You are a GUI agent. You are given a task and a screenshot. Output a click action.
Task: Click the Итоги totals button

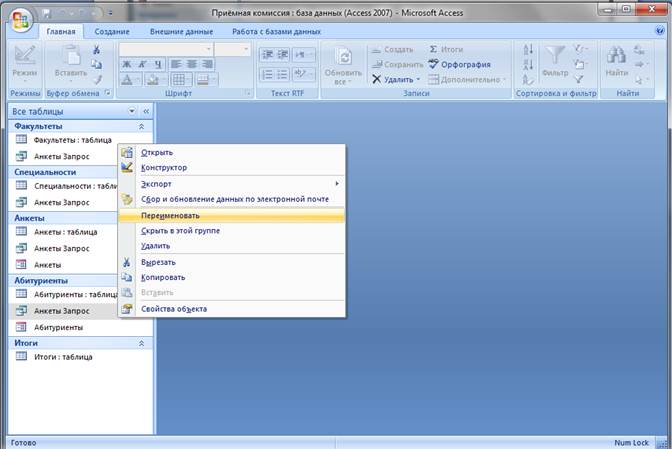pos(446,50)
